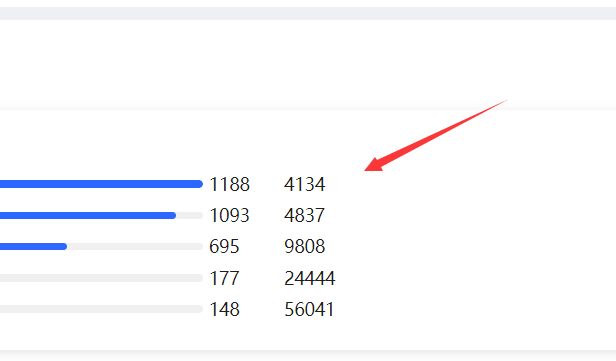Select the empty progress bar beside 177
This screenshot has height=361, width=616.
(x=101, y=278)
